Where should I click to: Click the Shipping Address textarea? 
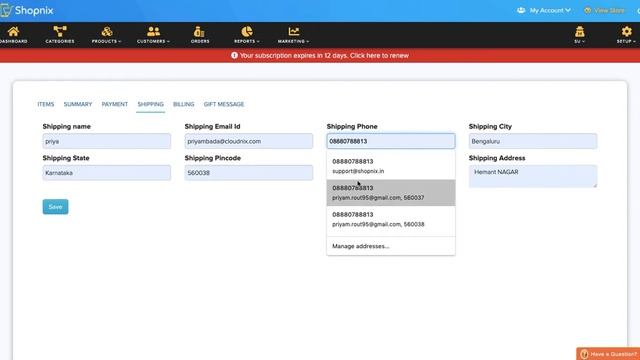pyautogui.click(x=533, y=176)
